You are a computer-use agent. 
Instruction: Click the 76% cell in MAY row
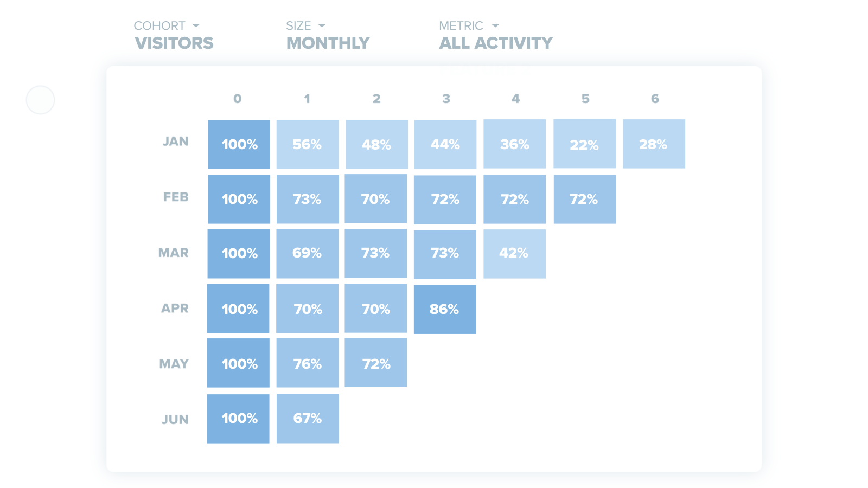click(x=308, y=363)
